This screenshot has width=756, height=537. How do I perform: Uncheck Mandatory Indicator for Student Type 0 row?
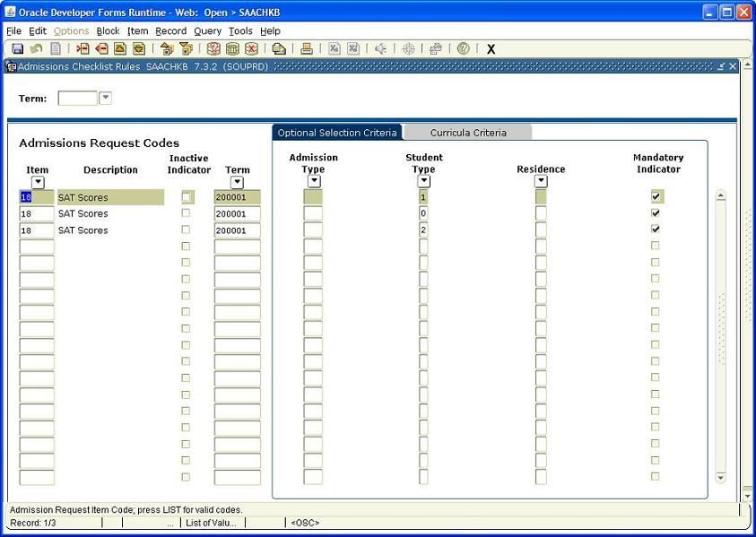pyautogui.click(x=656, y=212)
